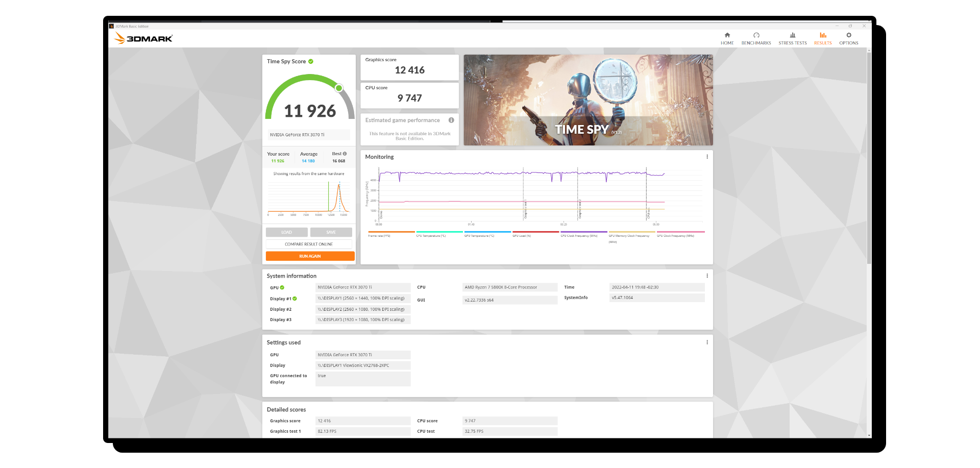The width and height of the screenshot is (980, 468).
Task: Go to the Home tab
Action: pyautogui.click(x=727, y=39)
